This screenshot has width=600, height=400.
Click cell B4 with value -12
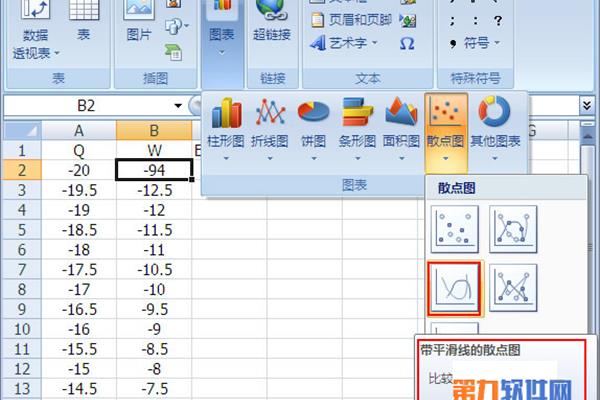coord(154,210)
